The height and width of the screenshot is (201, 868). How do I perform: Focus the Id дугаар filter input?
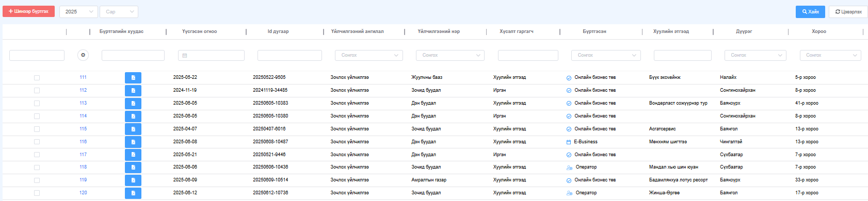pos(290,55)
